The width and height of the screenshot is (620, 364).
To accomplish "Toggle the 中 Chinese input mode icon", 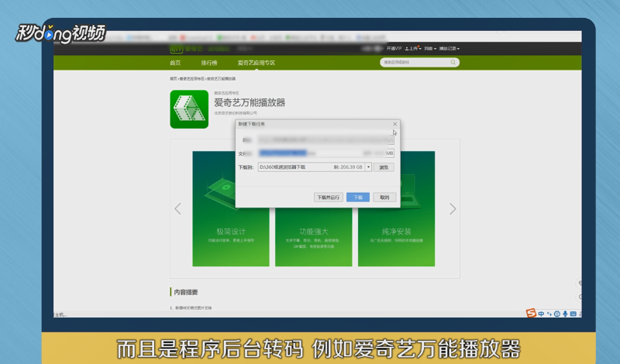I will tap(541, 314).
